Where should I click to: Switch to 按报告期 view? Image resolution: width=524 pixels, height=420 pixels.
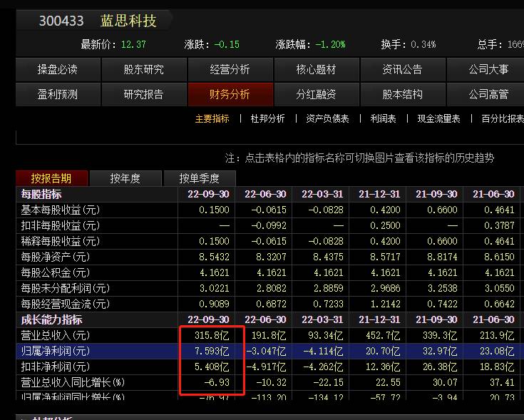(51, 178)
